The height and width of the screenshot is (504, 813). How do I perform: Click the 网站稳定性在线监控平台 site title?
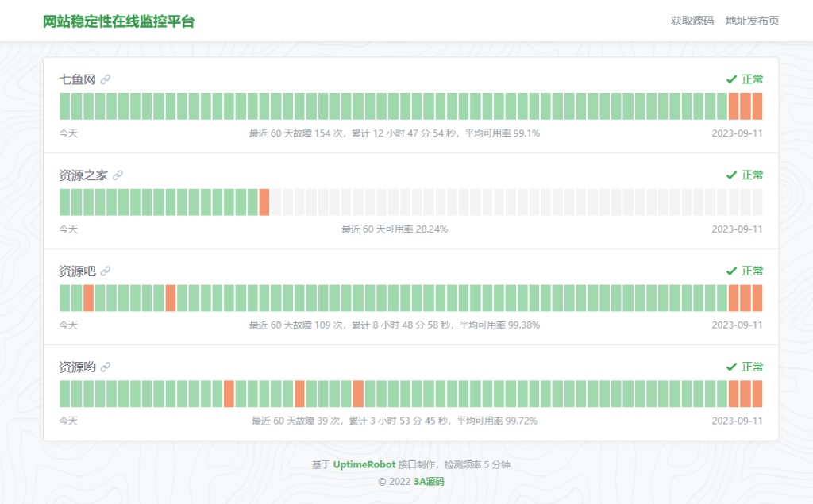118,21
